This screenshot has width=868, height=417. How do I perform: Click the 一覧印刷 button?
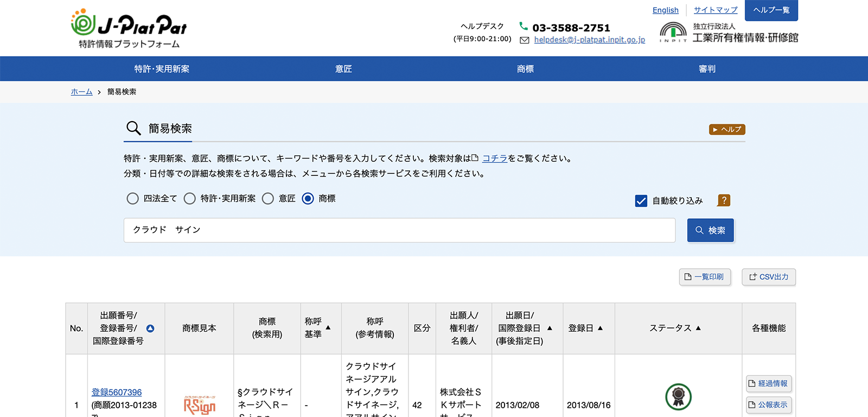(705, 277)
